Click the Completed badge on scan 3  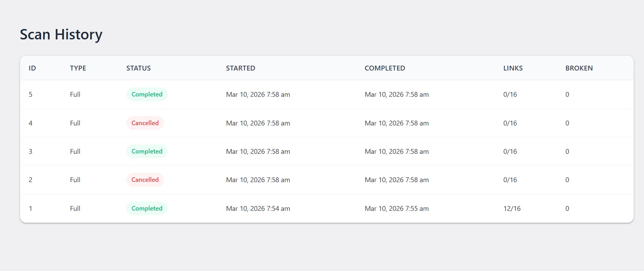coord(147,151)
